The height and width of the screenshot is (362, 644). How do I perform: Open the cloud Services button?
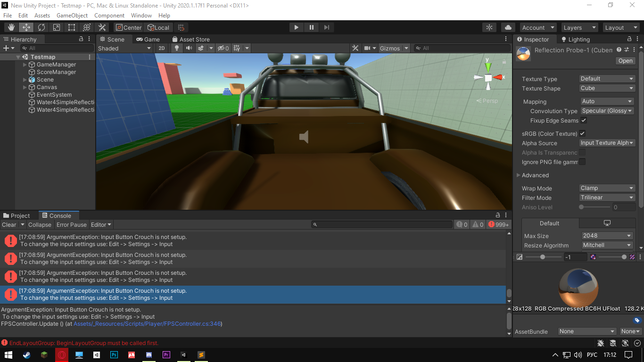click(508, 27)
